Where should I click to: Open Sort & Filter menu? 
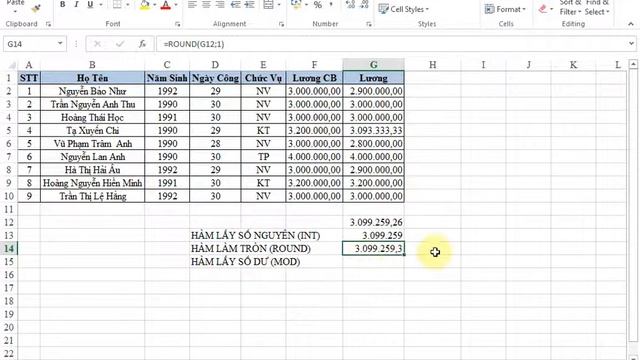[x=570, y=8]
